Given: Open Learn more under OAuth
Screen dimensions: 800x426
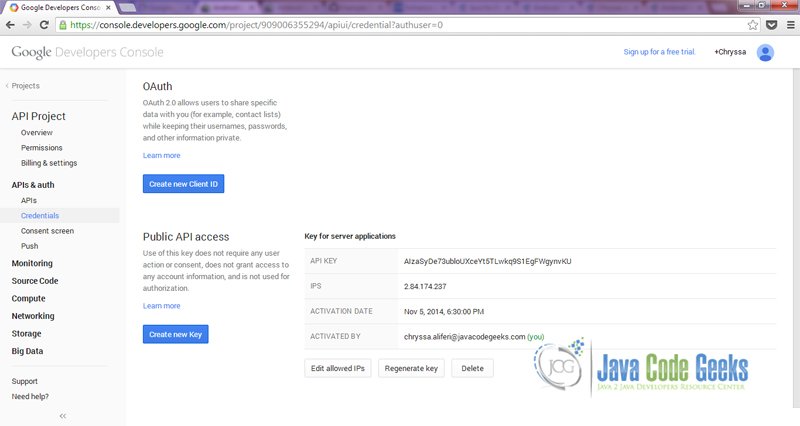Looking at the screenshot, I should click(161, 156).
